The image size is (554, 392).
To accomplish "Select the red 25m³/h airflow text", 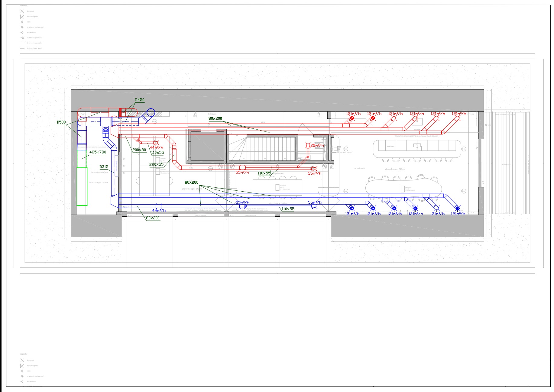I will click(317, 145).
